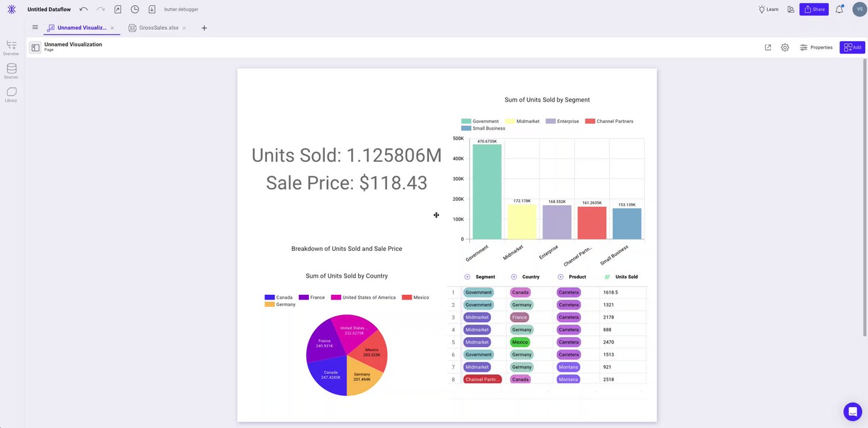Screen dimensions: 868x428
Task: Click the Units Sold number type icon
Action: point(607,277)
